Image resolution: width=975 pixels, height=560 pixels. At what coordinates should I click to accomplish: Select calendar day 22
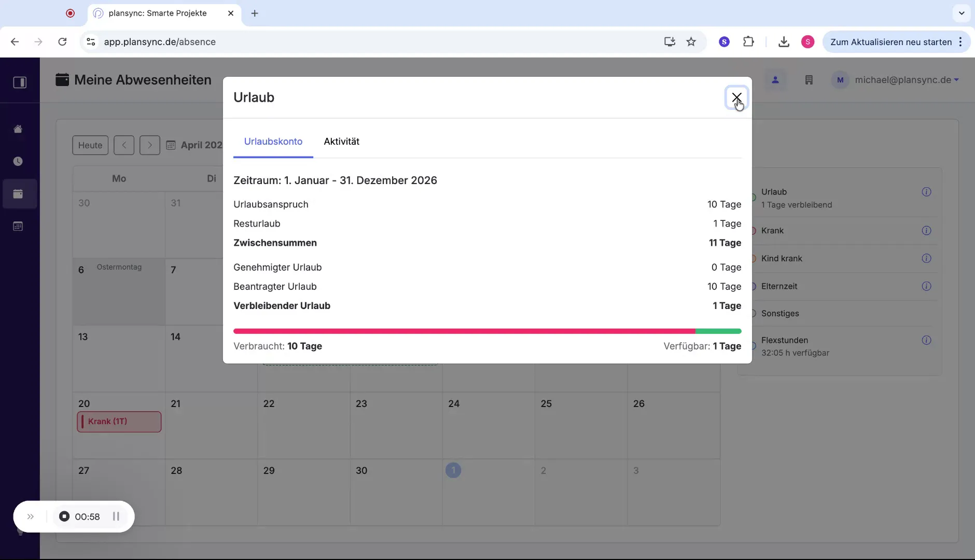click(304, 425)
